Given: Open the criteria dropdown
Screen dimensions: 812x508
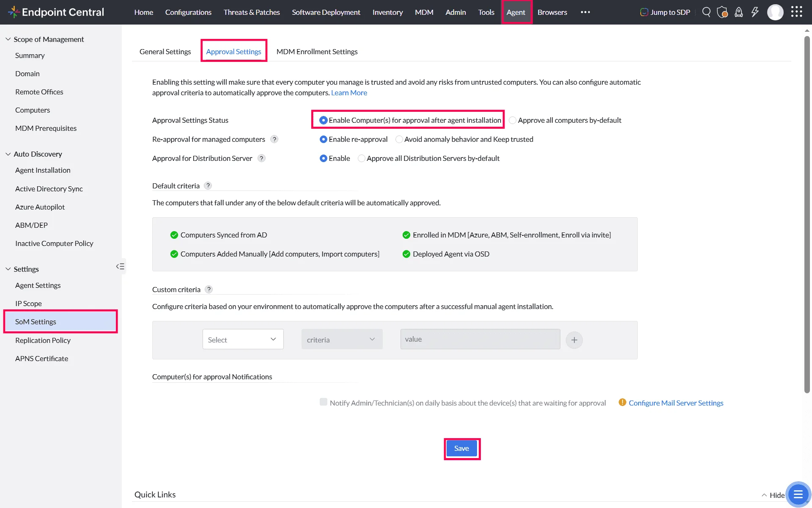Looking at the screenshot, I should tap(342, 340).
